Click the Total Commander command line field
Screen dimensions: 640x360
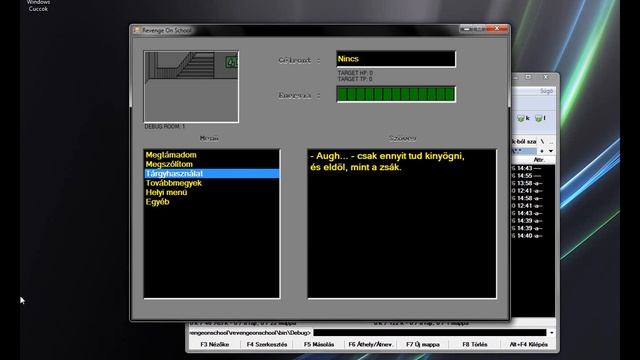click(429, 333)
